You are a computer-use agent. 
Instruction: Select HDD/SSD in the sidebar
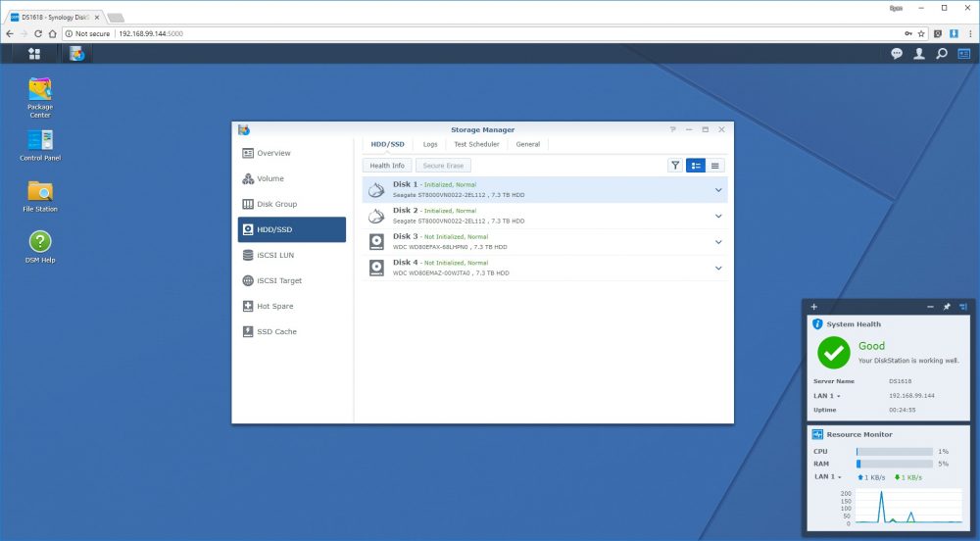point(292,229)
